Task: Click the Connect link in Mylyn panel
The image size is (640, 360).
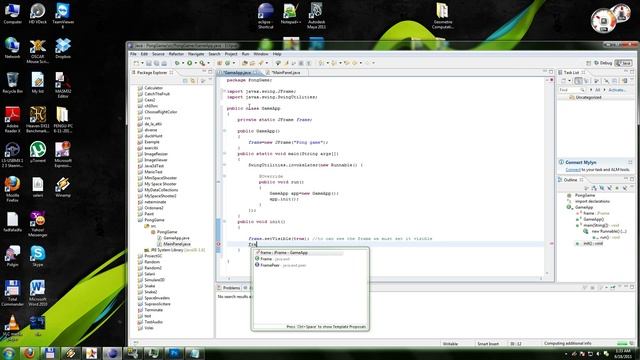Action: (x=573, y=169)
